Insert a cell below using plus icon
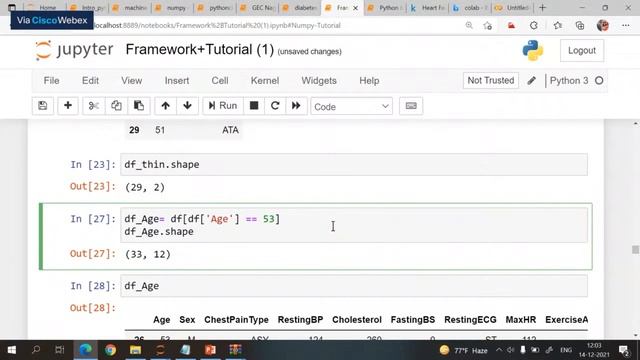This screenshot has height=360, width=640. [x=68, y=106]
